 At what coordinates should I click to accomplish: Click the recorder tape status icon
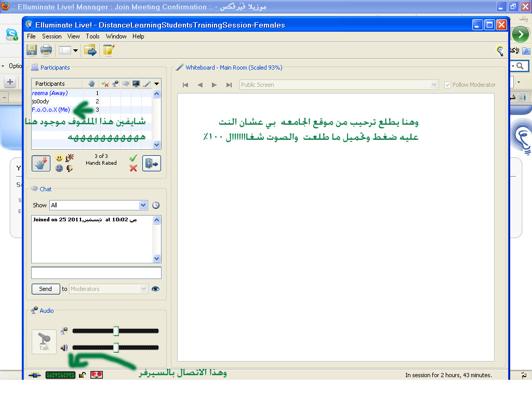pyautogui.click(x=96, y=375)
